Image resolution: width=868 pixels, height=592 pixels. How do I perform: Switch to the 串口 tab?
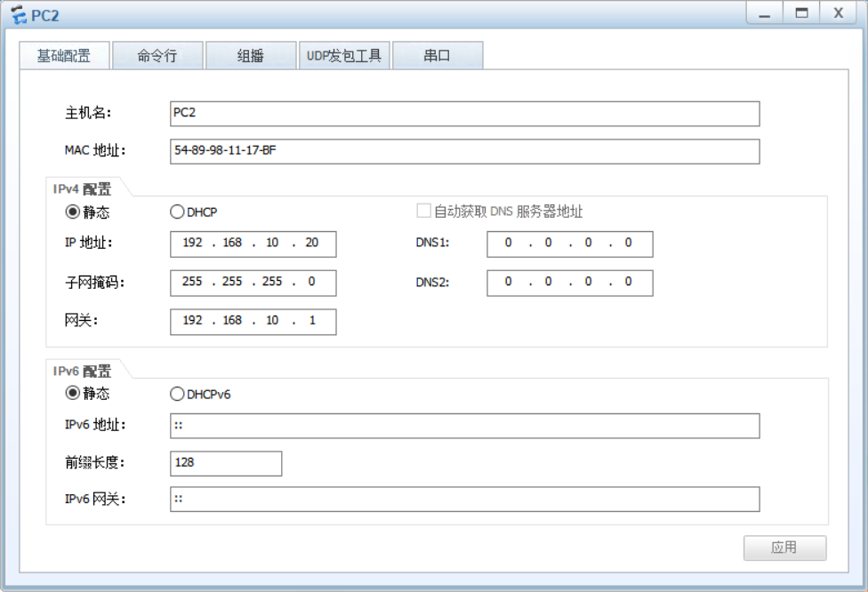(x=438, y=55)
